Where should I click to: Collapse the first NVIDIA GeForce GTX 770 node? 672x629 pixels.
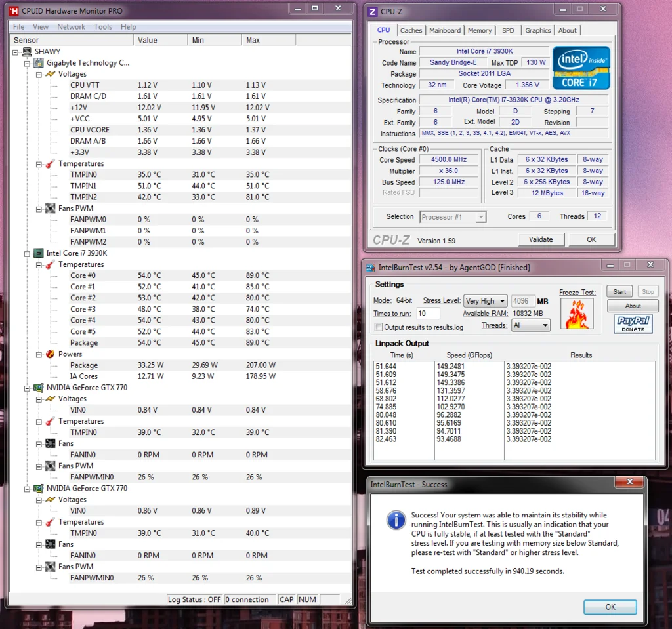point(27,388)
